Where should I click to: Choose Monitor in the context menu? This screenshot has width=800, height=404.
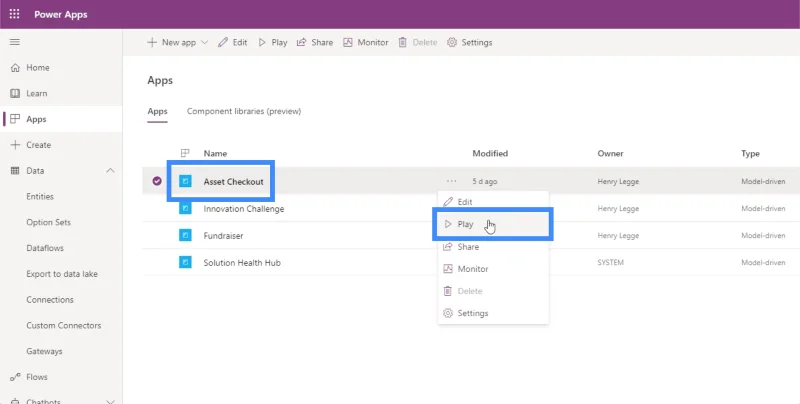click(x=493, y=269)
